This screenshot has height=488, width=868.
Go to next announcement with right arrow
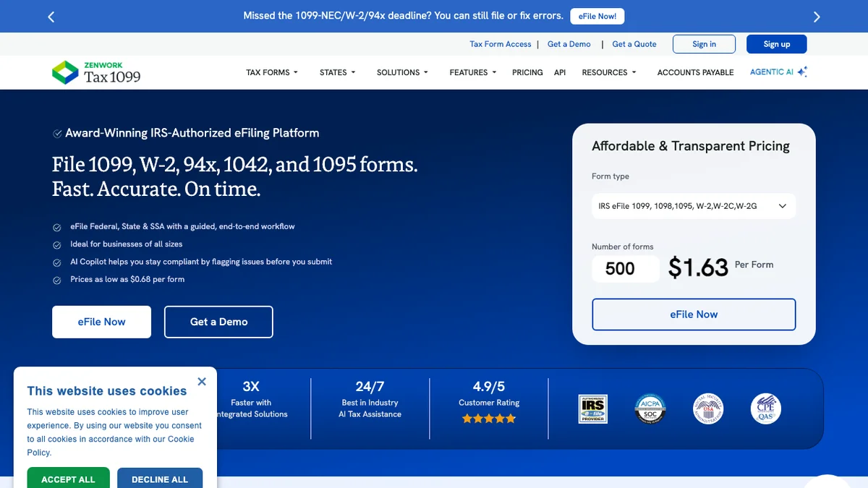817,17
